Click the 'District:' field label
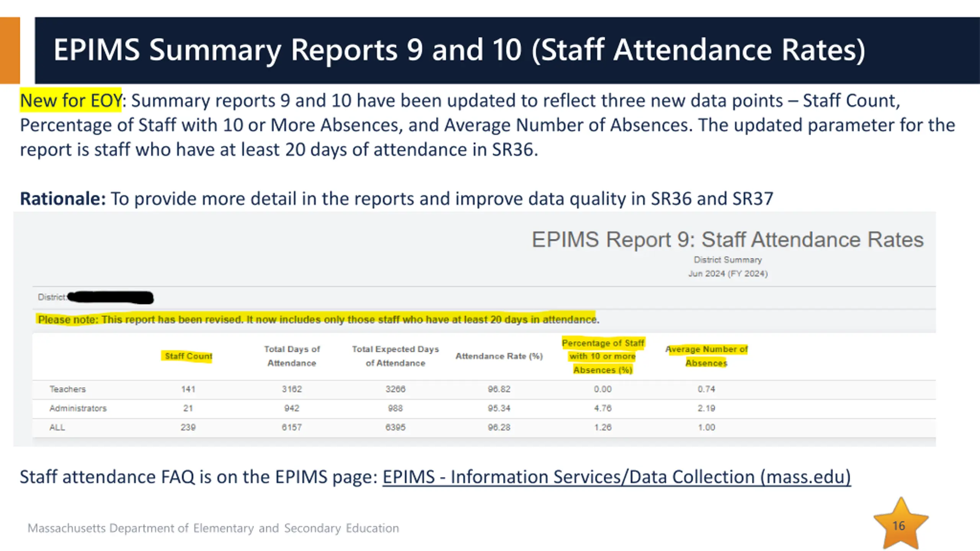Image resolution: width=980 pixels, height=551 pixels. [52, 297]
